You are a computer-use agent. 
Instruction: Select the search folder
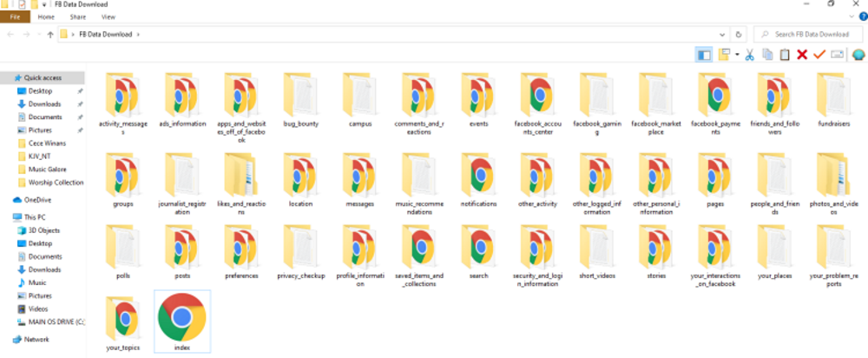478,251
